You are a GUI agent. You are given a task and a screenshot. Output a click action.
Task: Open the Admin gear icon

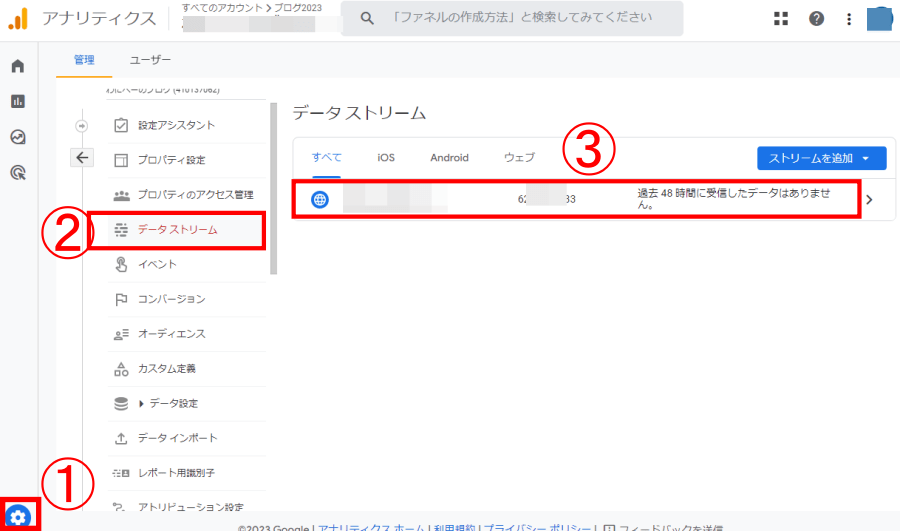[x=18, y=517]
